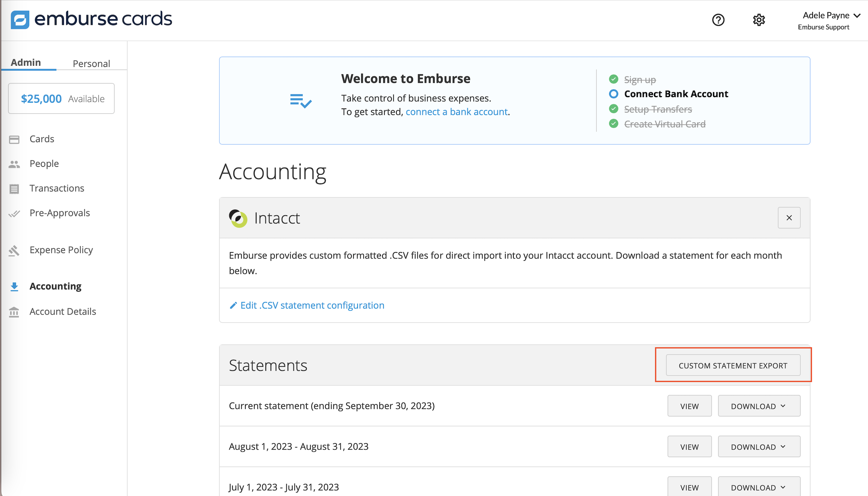View the current statement ending September 30

[x=689, y=406]
